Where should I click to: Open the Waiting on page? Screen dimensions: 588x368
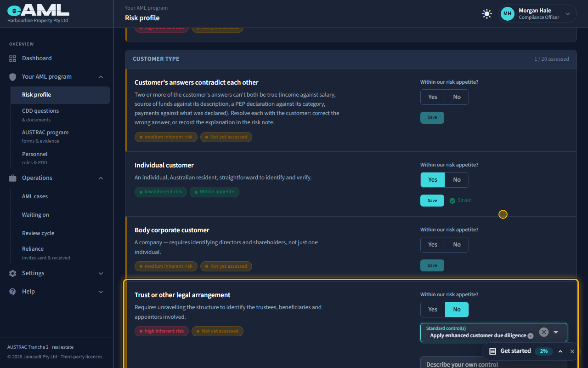coord(60,215)
